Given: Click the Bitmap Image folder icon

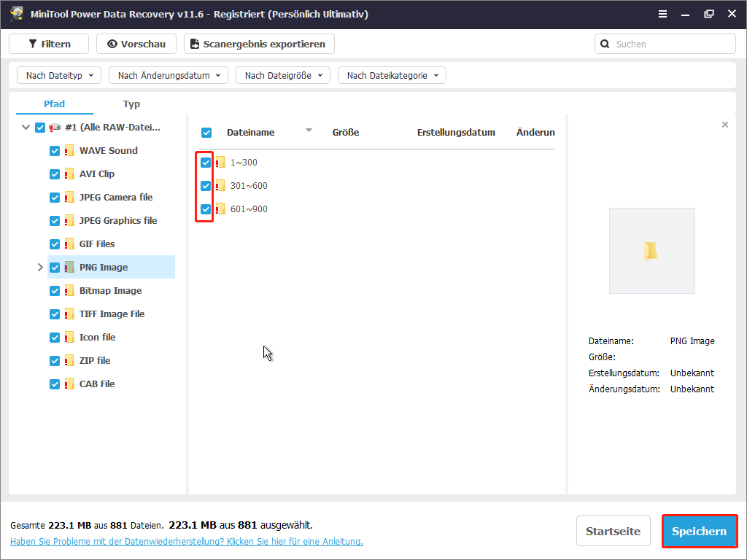Looking at the screenshot, I should point(69,290).
